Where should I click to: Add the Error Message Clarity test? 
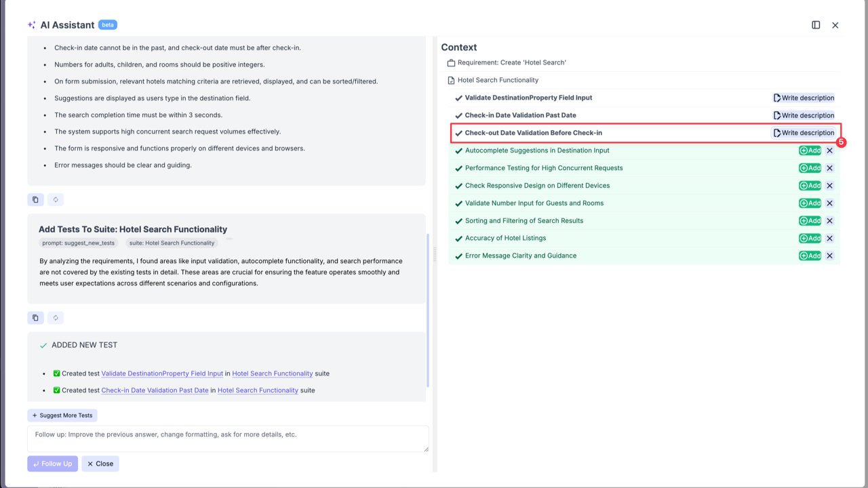coord(810,256)
